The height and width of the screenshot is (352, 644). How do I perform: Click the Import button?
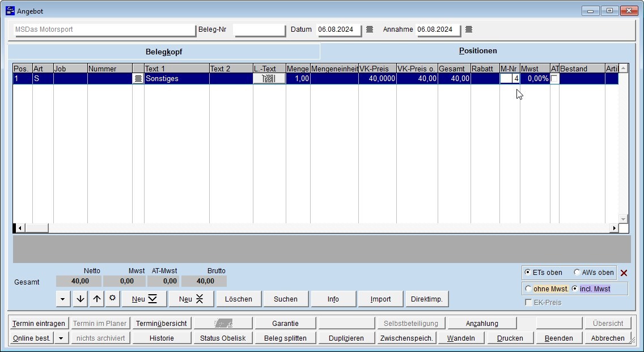(x=381, y=299)
